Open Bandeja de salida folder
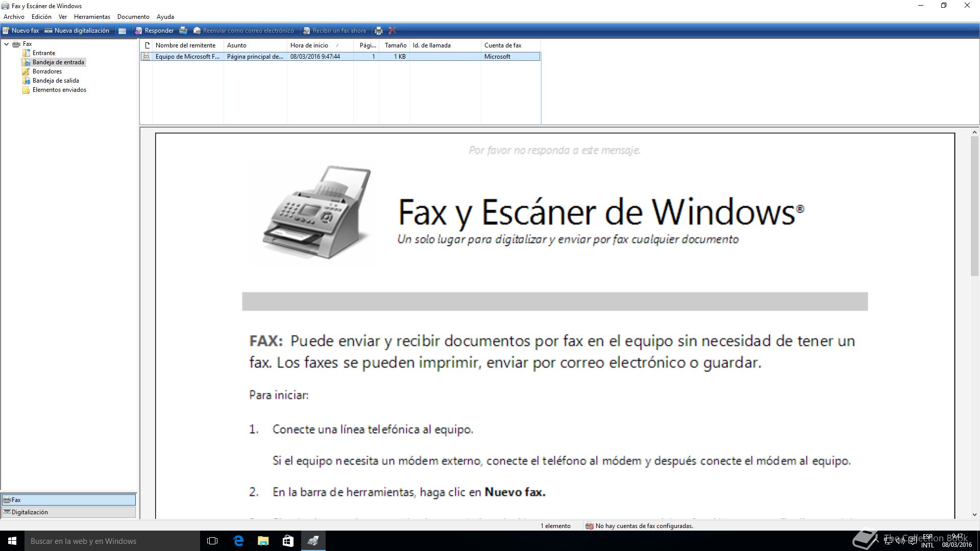The height and width of the screenshot is (551, 980). 56,81
